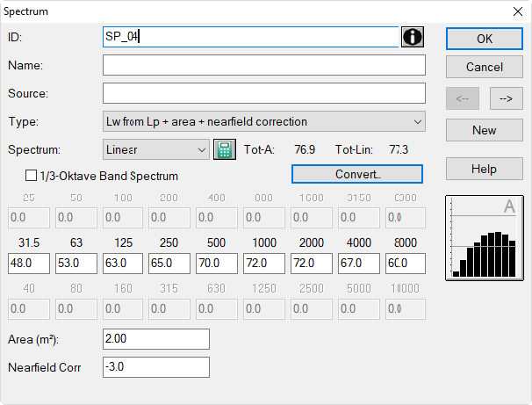Select the 63 Hz band value 53.0

(76, 263)
